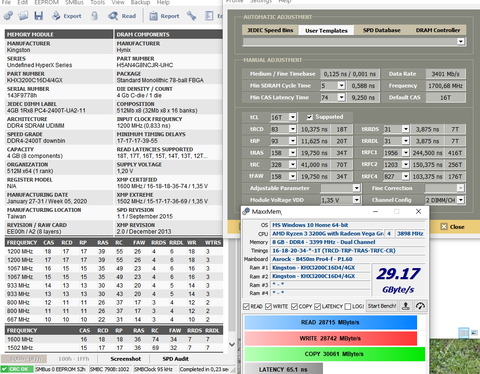Image resolution: width=480 pixels, height=374 pixels.
Task: Click the details view icon beside MaxxMem
Action: 464,332
